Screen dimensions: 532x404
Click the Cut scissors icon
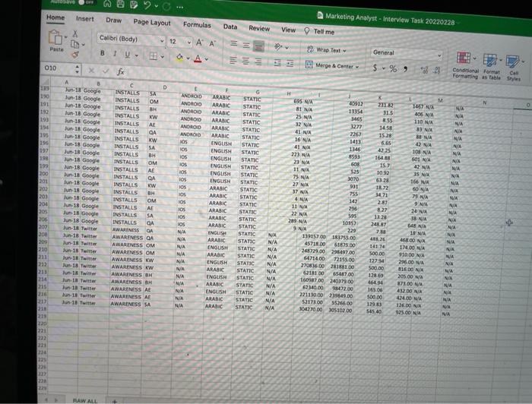(75, 34)
